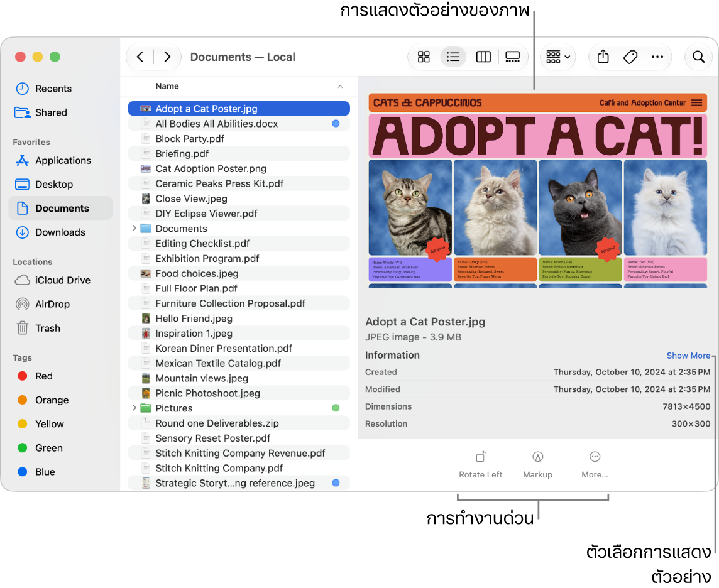Select Editing Checklist.pdf
This screenshot has width=719, height=588.
(x=238, y=243)
